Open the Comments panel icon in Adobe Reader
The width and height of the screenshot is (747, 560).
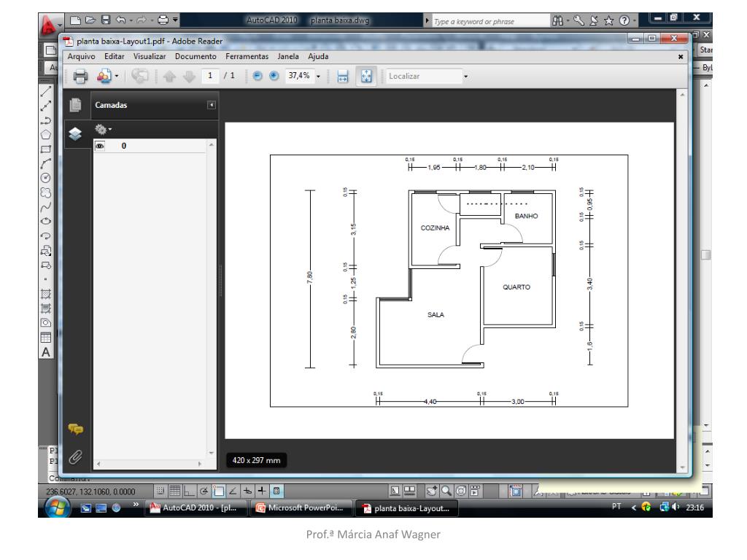[75, 429]
